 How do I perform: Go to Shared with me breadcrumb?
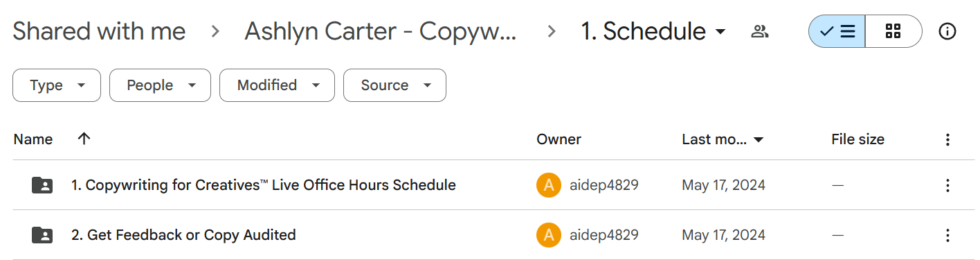pos(99,31)
